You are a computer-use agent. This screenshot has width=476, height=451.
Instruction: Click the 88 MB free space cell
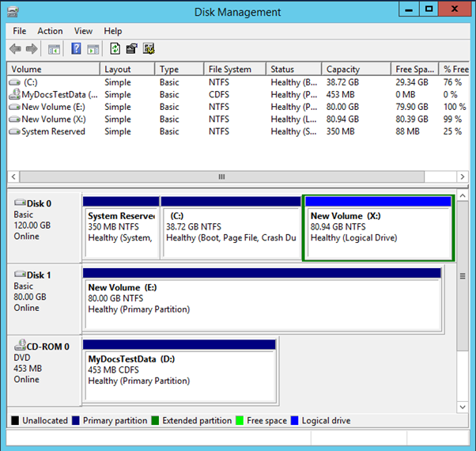pos(407,131)
